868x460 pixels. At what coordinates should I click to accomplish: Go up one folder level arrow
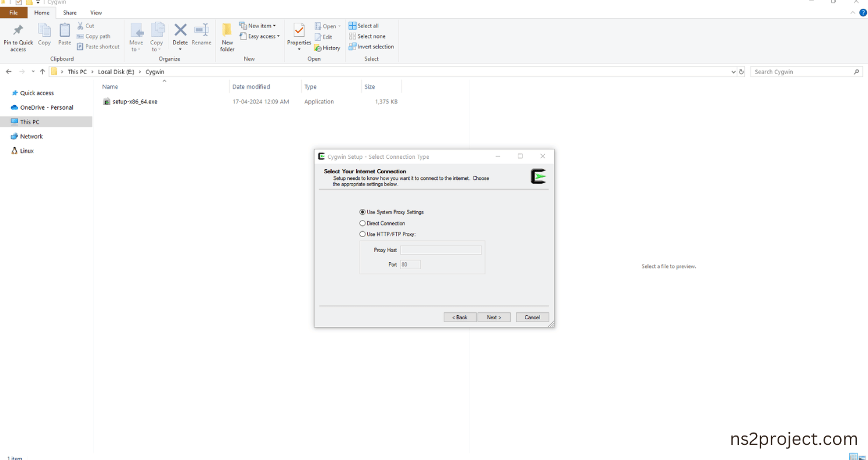pos(43,72)
